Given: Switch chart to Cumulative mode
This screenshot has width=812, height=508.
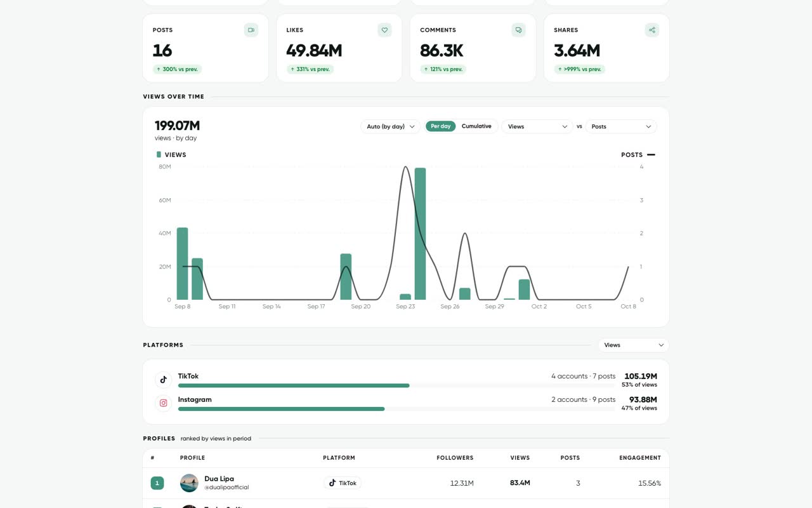Looking at the screenshot, I should click(x=476, y=126).
